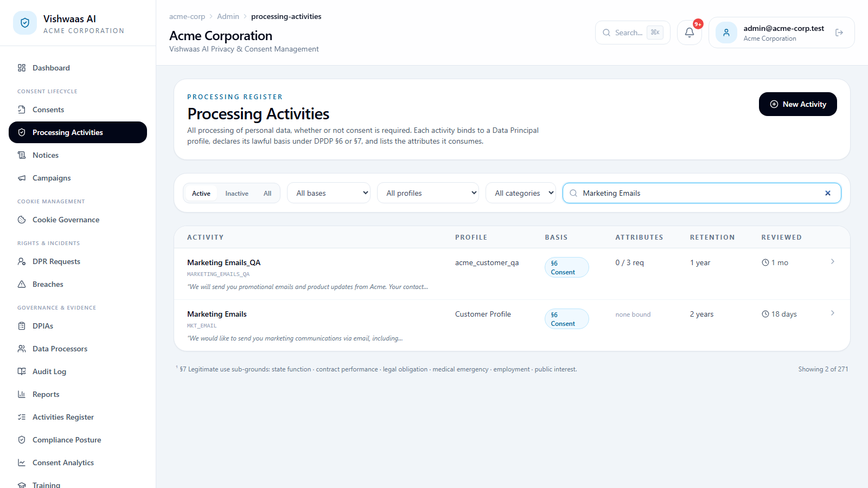
Task: Click the Dashboard grid icon
Action: pyautogui.click(x=22, y=68)
